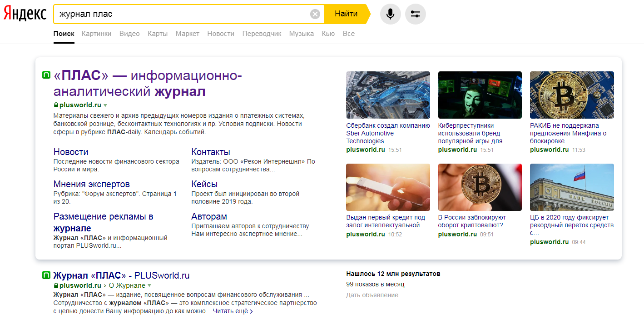The image size is (644, 320).
Task: Click the О Журнале breadcrumb link
Action: [x=127, y=285]
